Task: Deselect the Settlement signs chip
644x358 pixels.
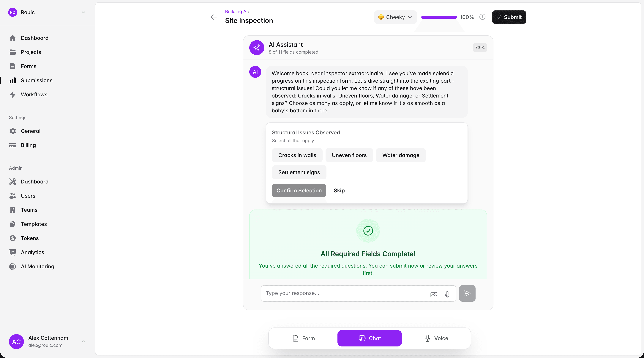Action: tap(299, 172)
